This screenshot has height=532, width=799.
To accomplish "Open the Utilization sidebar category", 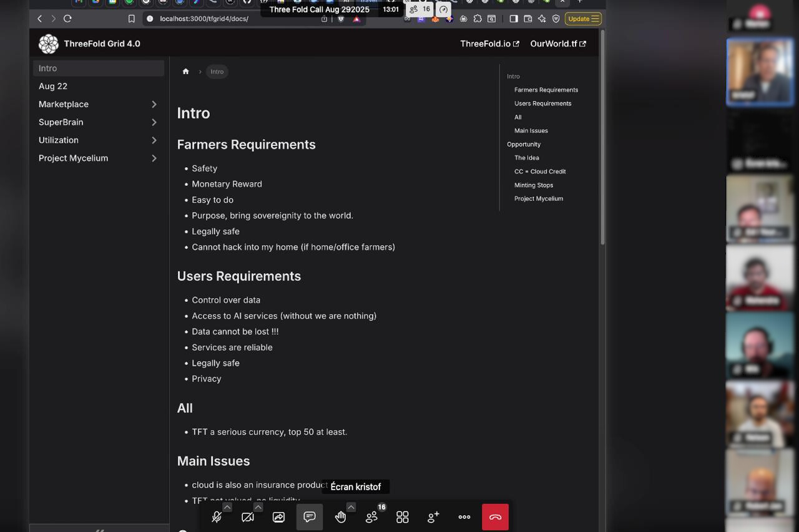I will tap(59, 140).
